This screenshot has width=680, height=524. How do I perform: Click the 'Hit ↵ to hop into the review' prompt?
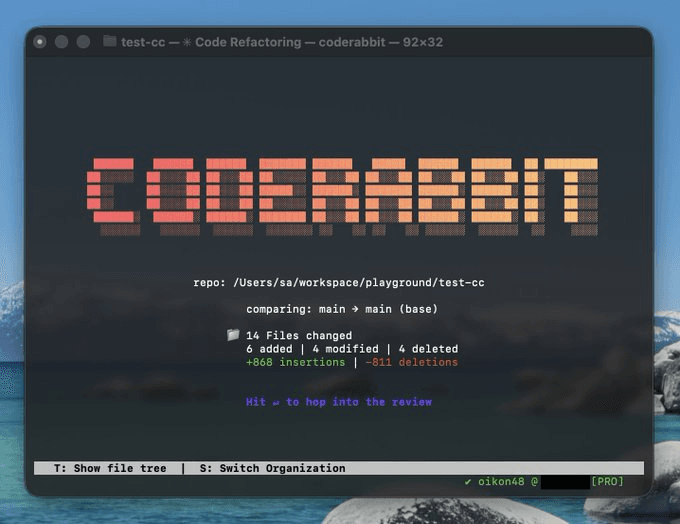point(339,402)
